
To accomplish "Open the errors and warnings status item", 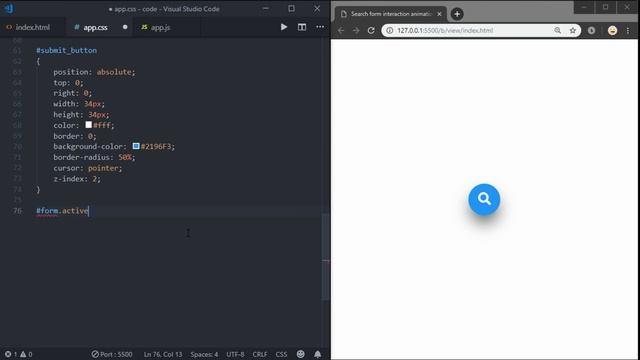I will [x=18, y=354].
